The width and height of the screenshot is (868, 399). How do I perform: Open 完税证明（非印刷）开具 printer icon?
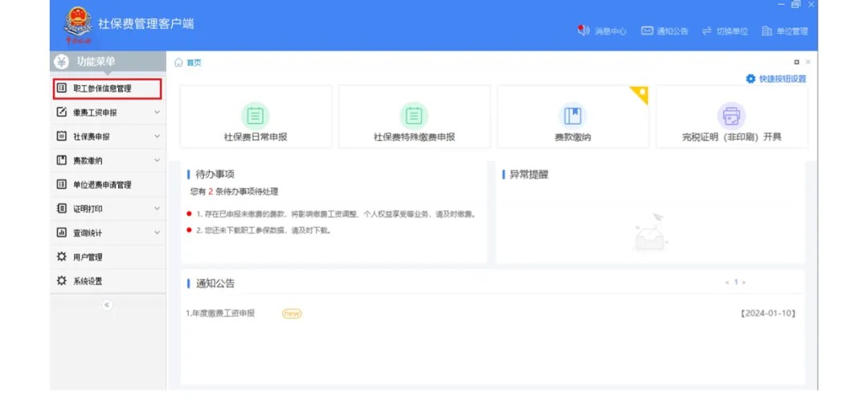[x=731, y=115]
